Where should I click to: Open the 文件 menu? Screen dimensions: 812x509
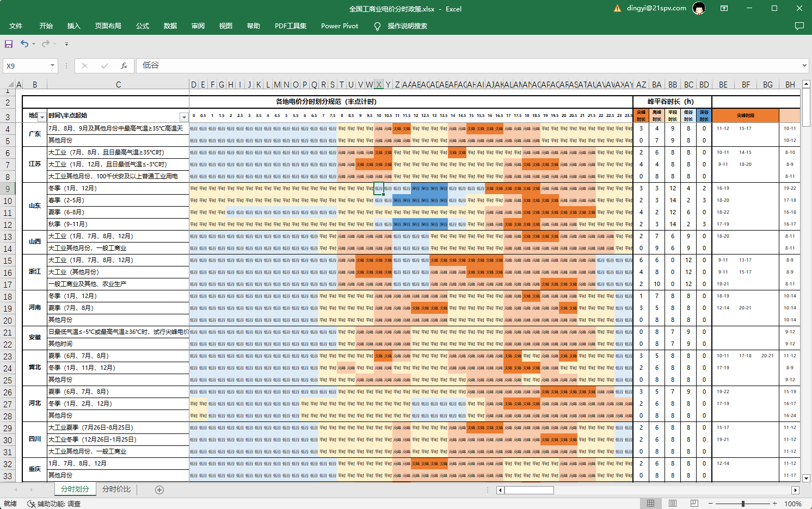point(16,26)
